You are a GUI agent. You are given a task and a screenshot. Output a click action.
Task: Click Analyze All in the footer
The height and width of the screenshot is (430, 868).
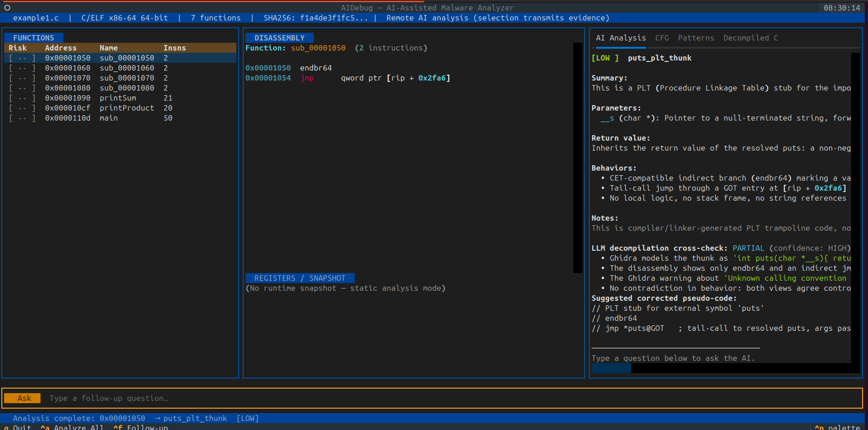point(72,427)
